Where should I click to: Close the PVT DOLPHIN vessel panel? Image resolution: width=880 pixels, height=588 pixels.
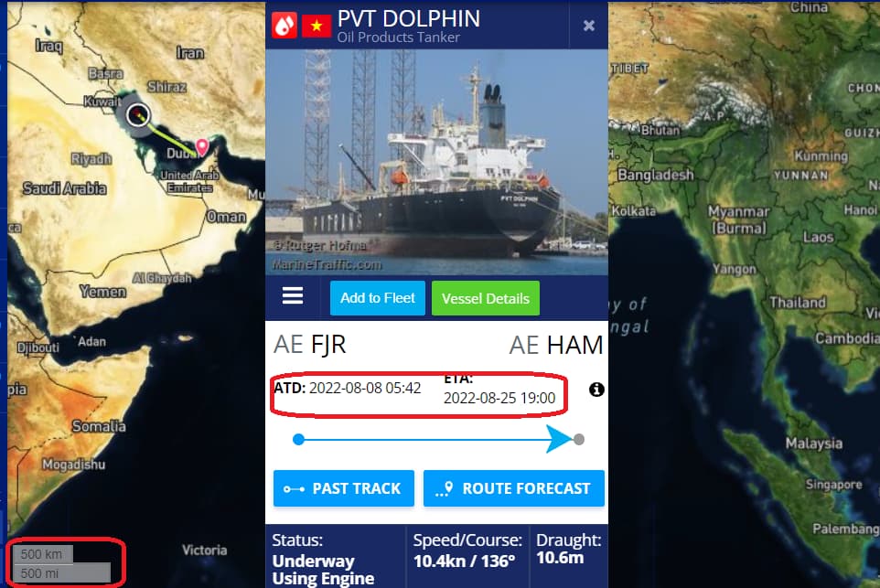(x=589, y=26)
